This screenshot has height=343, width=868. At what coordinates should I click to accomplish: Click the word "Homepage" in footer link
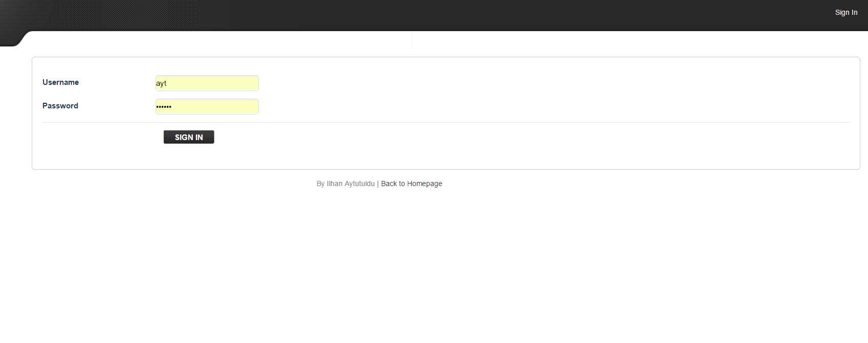(425, 184)
